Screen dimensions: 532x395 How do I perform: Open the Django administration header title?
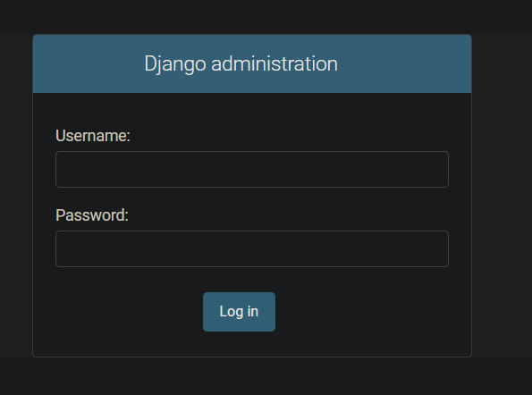241,63
